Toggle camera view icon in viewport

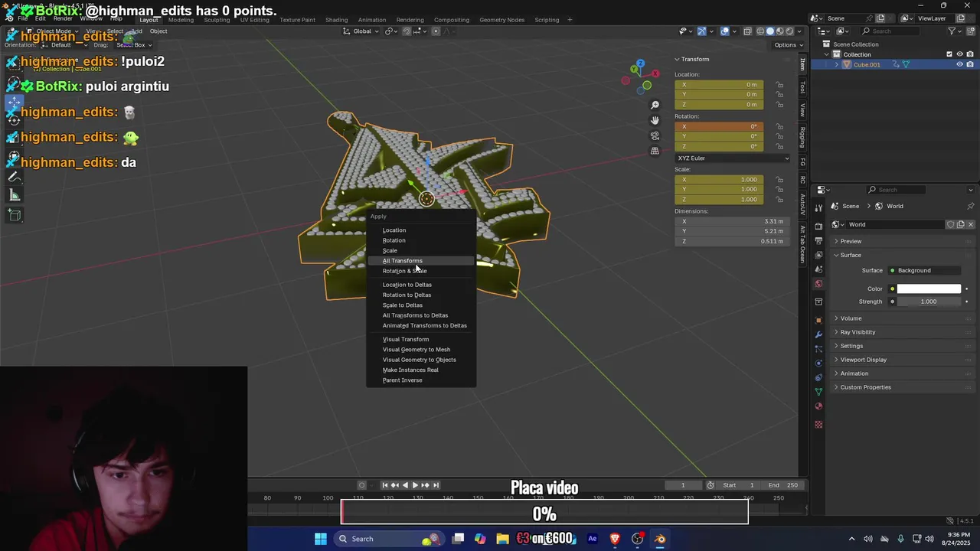655,135
